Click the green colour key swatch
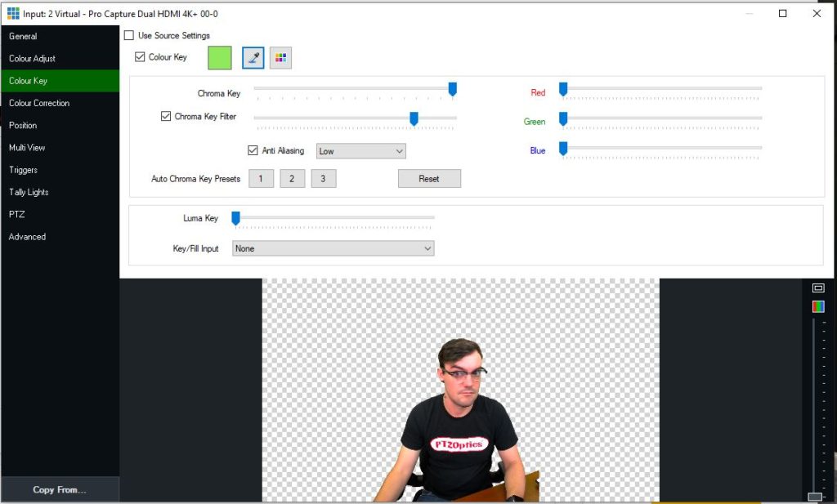The height and width of the screenshot is (504, 837). click(221, 57)
